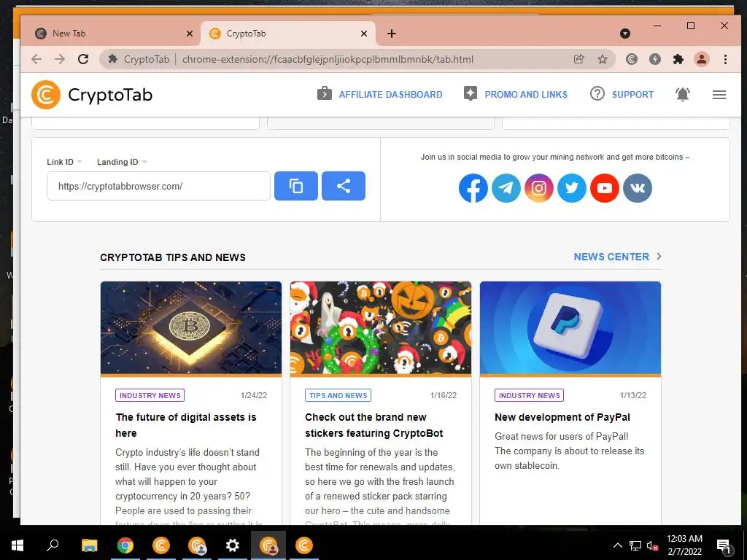
Task: Copy the referral link with the copy button
Action: [x=296, y=186]
